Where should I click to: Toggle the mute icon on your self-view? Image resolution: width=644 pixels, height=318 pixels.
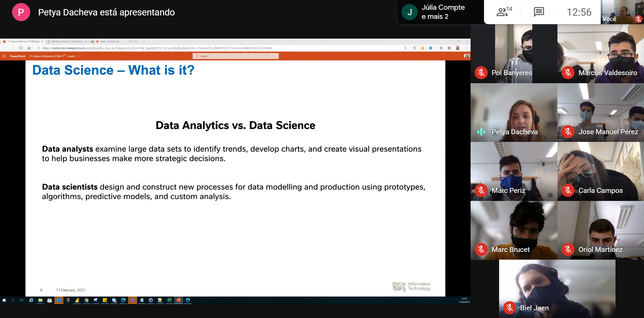pos(638,19)
